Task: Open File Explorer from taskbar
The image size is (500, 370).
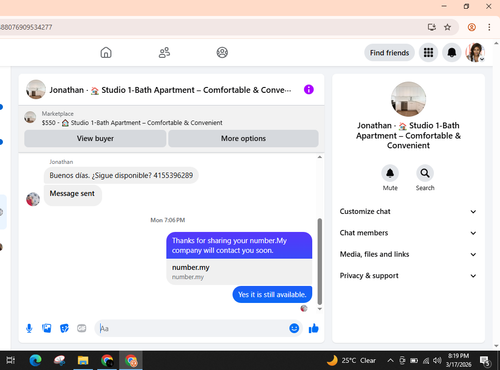Action: point(83,360)
